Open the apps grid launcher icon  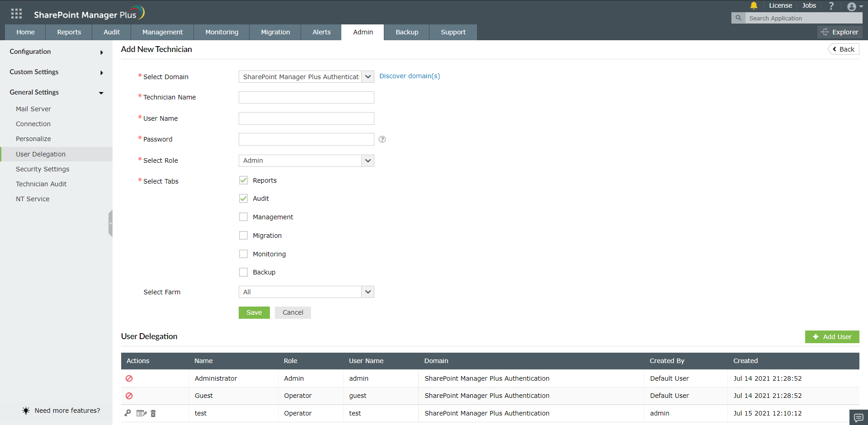click(x=16, y=14)
